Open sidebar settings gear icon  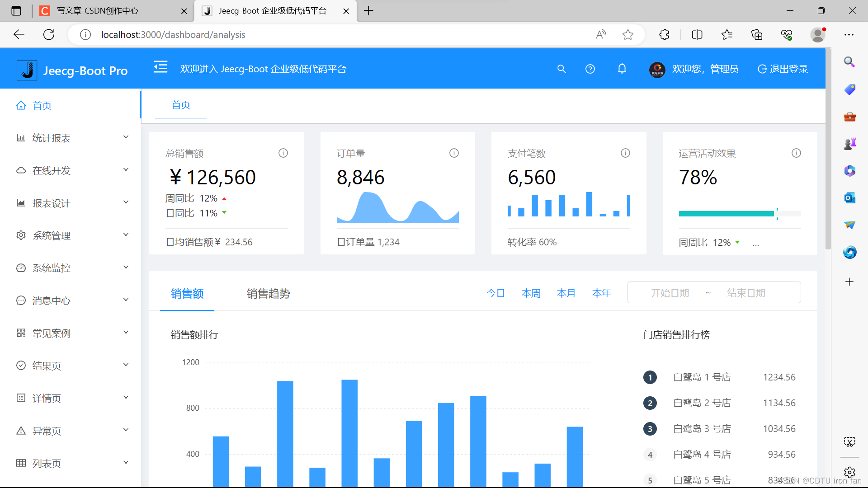[x=849, y=472]
